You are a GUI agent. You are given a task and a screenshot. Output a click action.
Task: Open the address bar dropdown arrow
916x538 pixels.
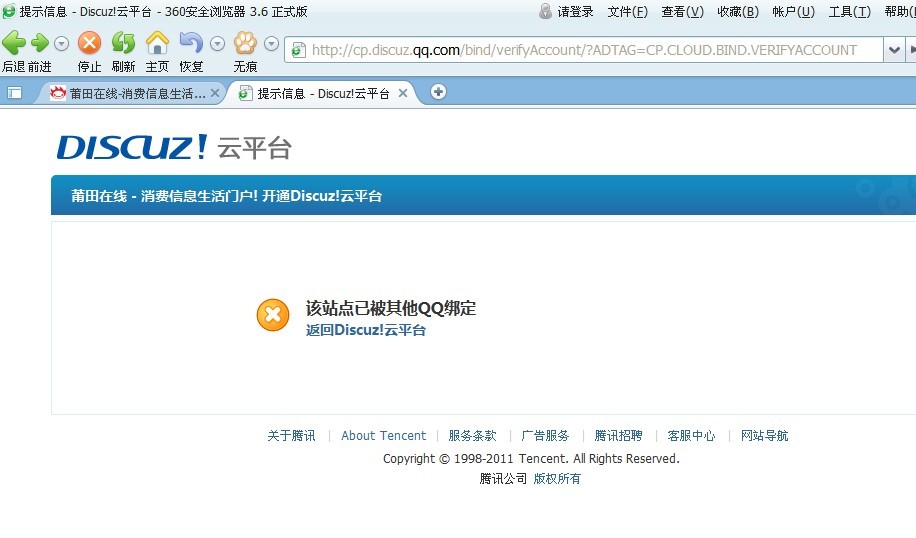pyautogui.click(x=894, y=50)
